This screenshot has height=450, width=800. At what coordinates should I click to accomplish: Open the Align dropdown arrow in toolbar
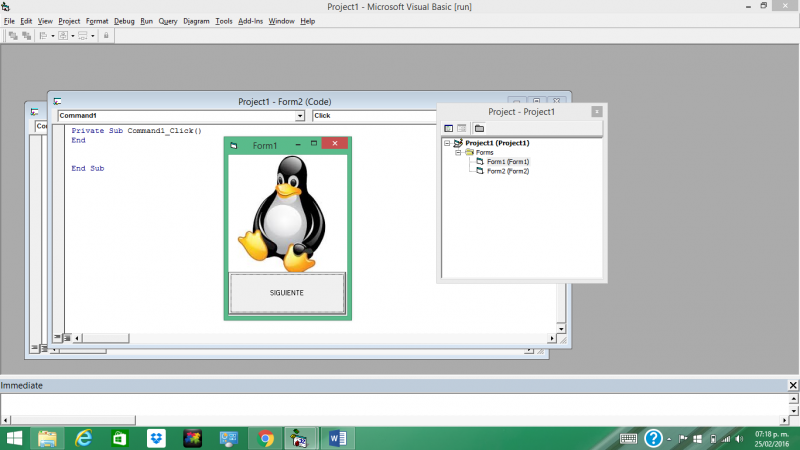53,36
